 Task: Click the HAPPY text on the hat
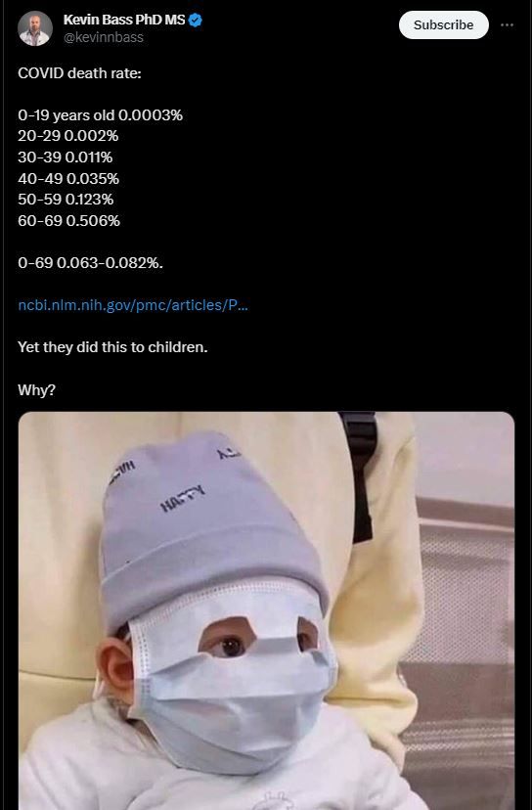182,499
